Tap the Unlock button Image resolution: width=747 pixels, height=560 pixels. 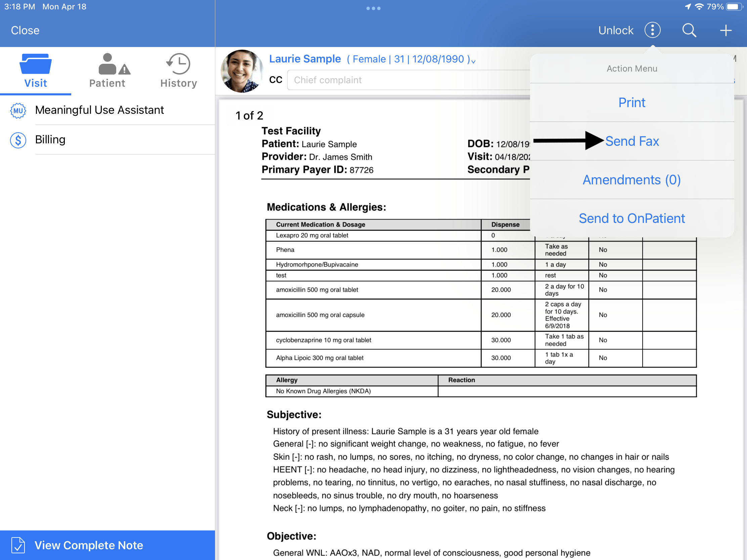click(616, 30)
